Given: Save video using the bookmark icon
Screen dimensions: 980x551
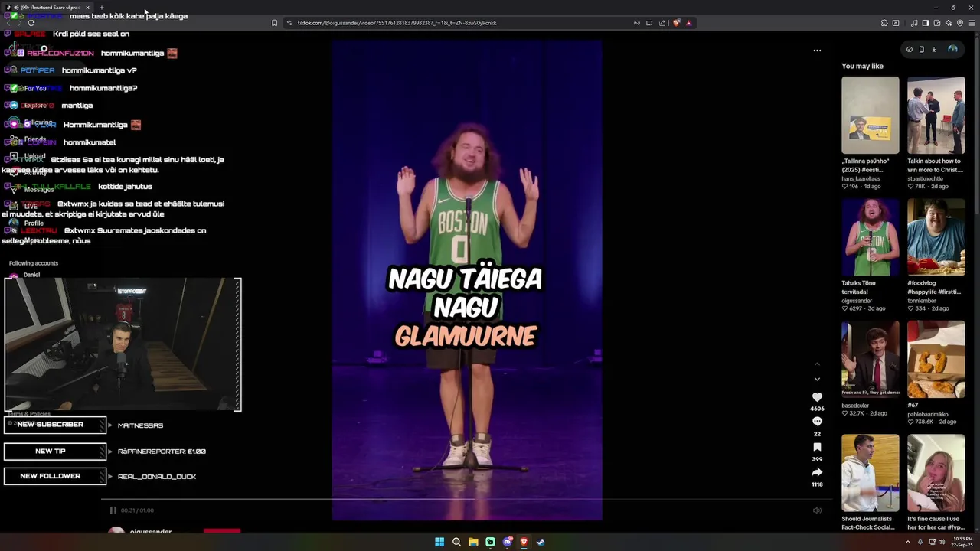Looking at the screenshot, I should (x=817, y=447).
